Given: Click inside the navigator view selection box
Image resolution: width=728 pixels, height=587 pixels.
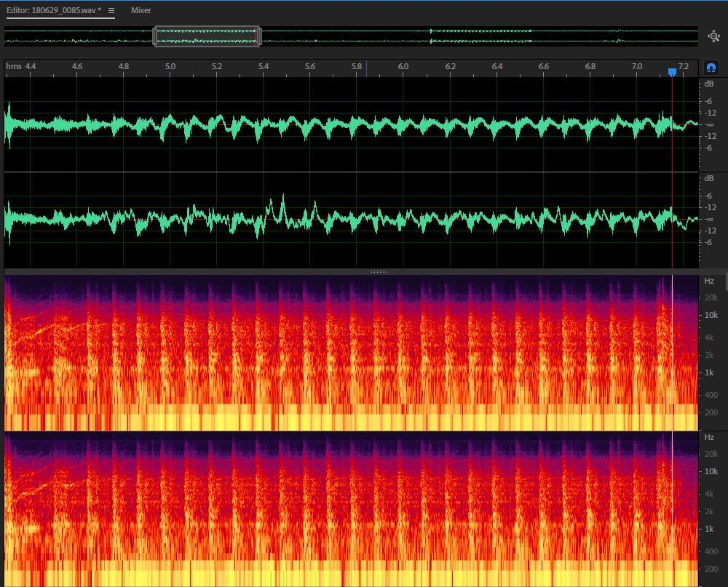Looking at the screenshot, I should coord(207,36).
